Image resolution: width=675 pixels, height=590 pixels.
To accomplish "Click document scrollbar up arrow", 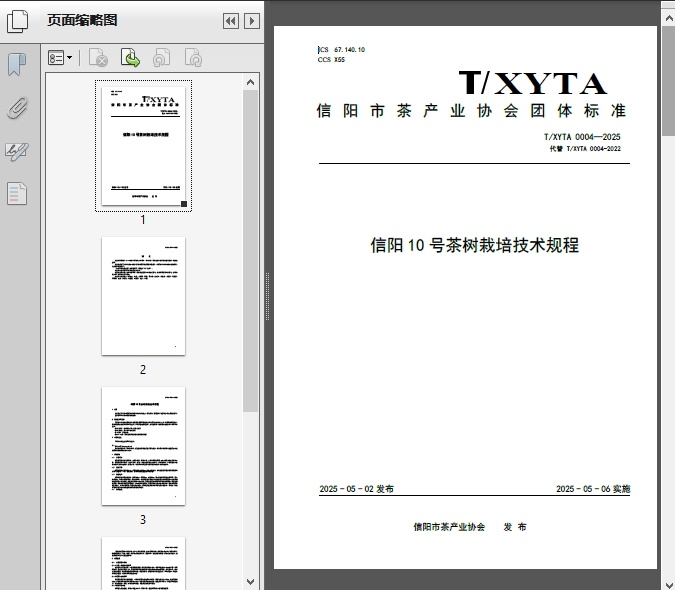I will click(667, 7).
